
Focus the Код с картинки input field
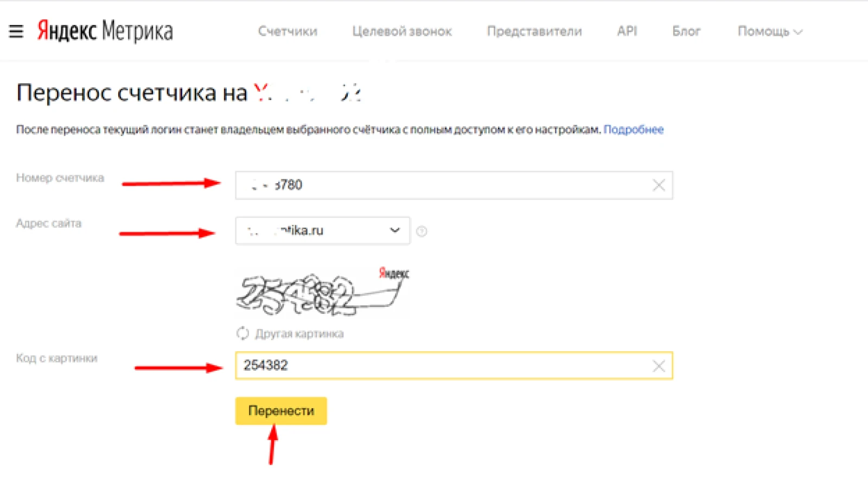tap(454, 366)
